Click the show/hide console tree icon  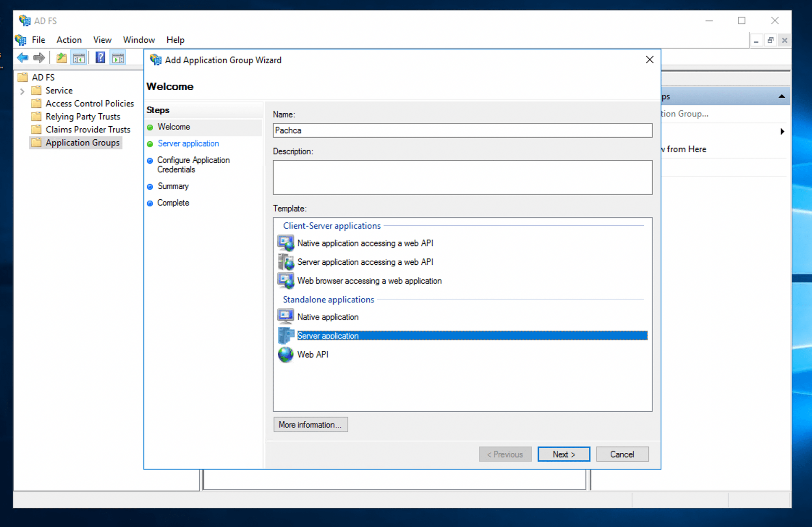coord(79,58)
